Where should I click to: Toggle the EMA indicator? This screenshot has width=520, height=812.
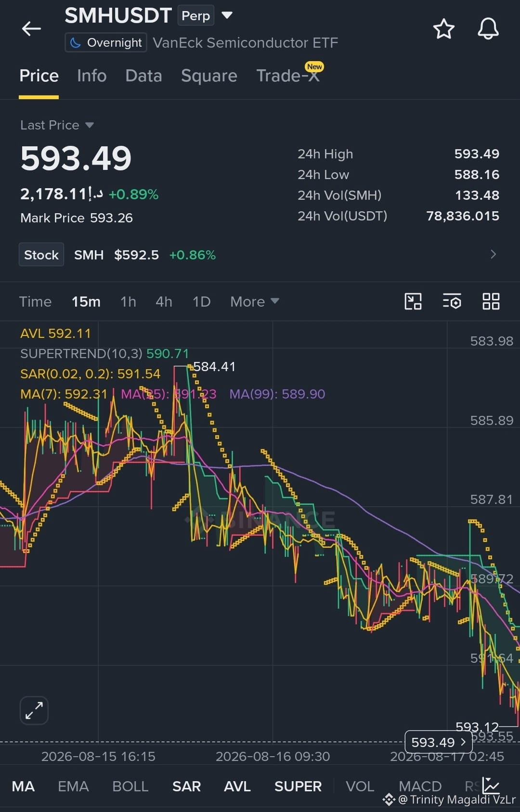[73, 786]
